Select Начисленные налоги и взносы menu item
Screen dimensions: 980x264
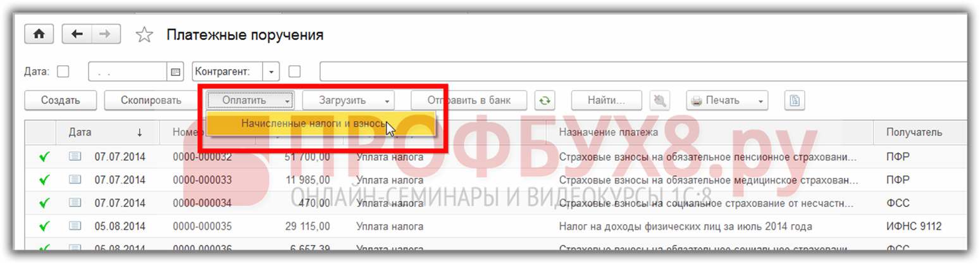click(x=313, y=123)
